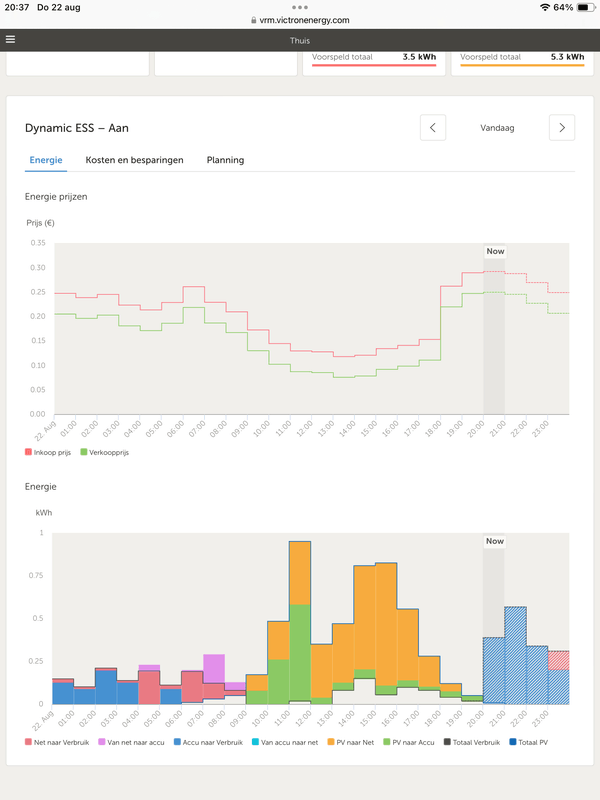
Task: Click the Vandaag date label
Action: coord(497,128)
